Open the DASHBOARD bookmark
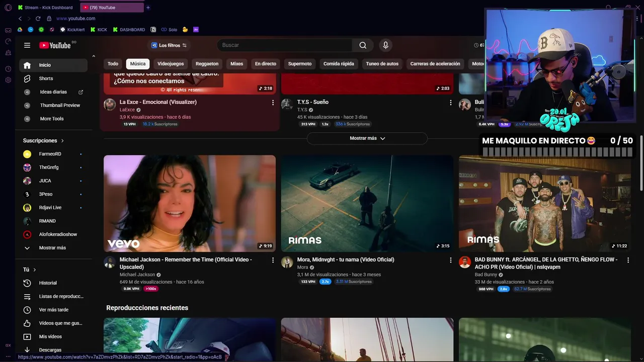The width and height of the screenshot is (644, 362). tap(129, 30)
